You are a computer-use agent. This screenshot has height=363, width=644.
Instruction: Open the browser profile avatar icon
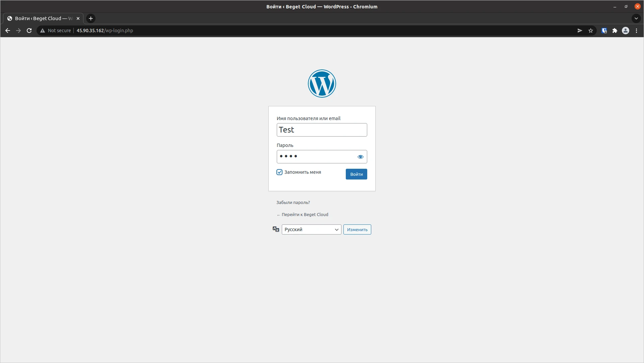[x=625, y=31]
